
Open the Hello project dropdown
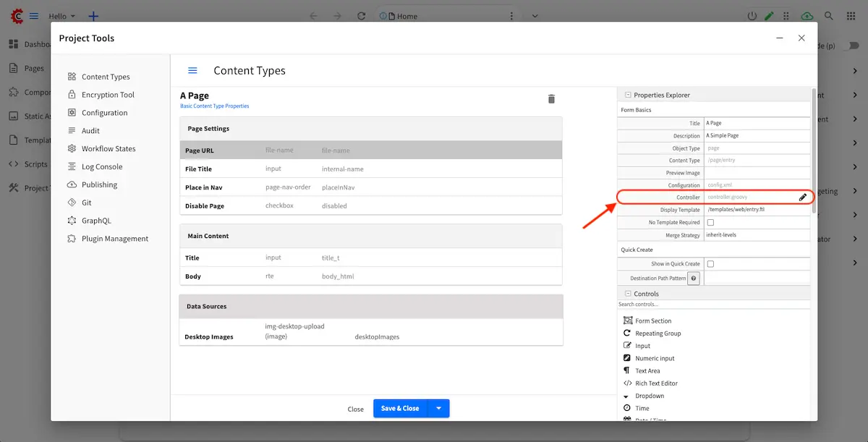tap(61, 16)
